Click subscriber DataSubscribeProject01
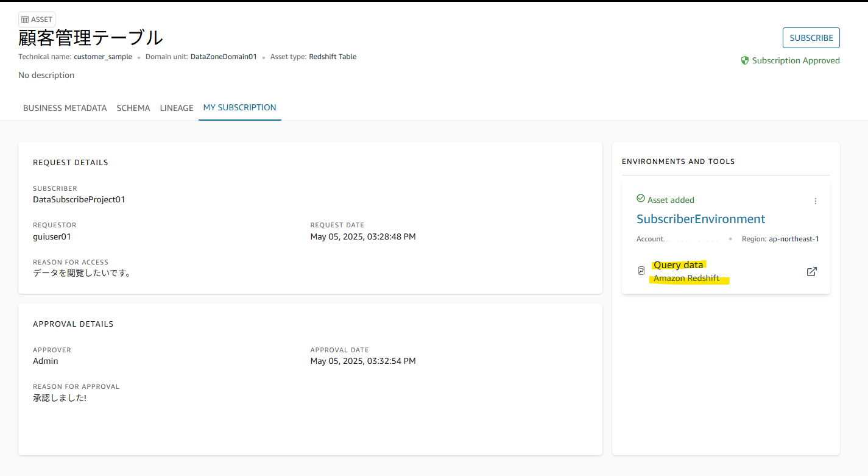Screen dimensions: 868x476 [79, 199]
